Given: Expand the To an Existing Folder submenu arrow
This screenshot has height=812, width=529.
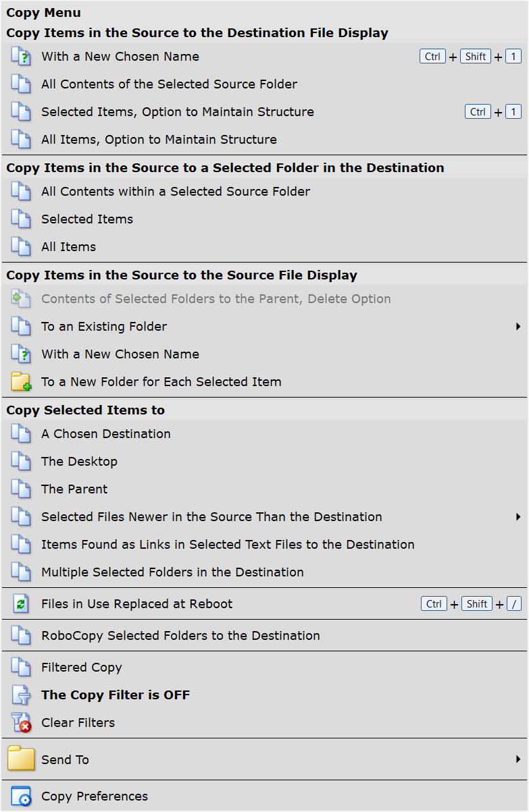Looking at the screenshot, I should click(x=518, y=327).
